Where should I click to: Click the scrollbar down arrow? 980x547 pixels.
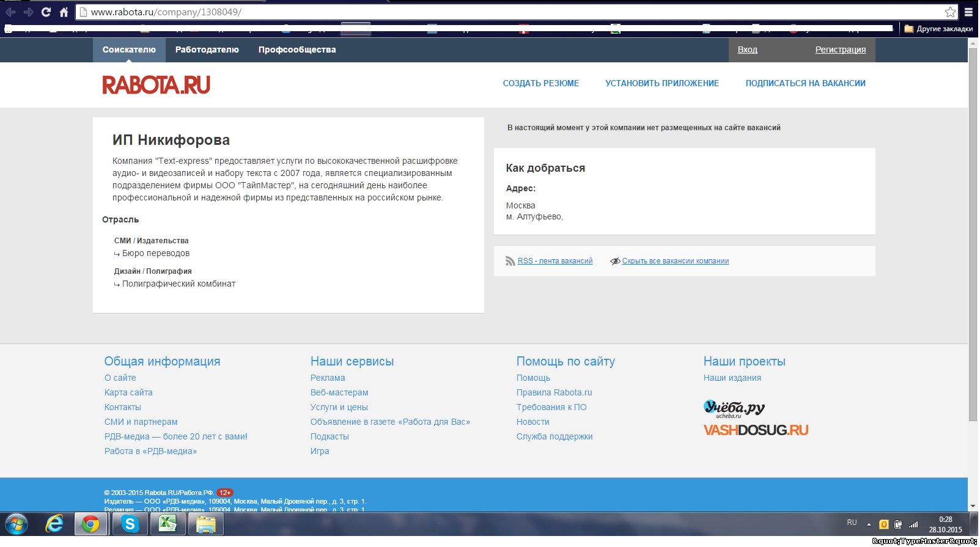click(973, 506)
